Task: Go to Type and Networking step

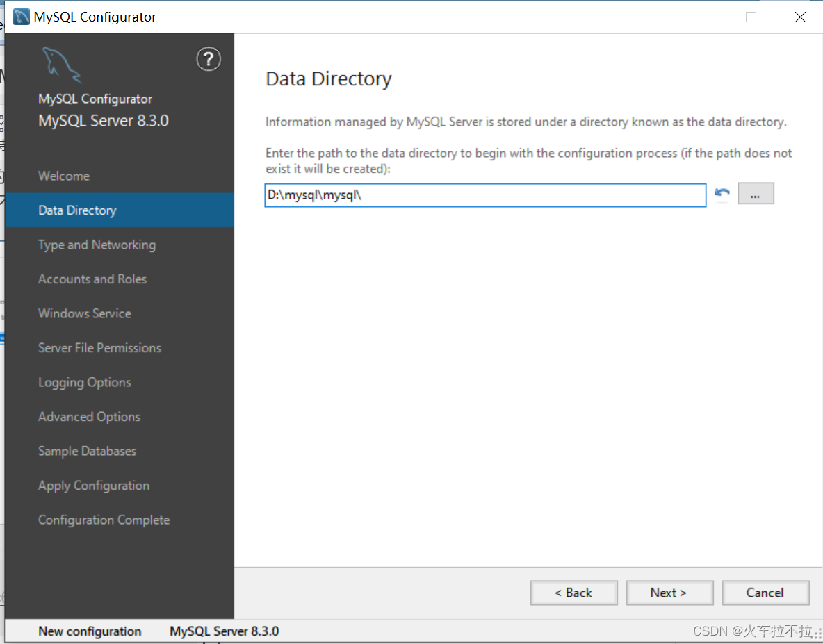Action: pos(120,245)
